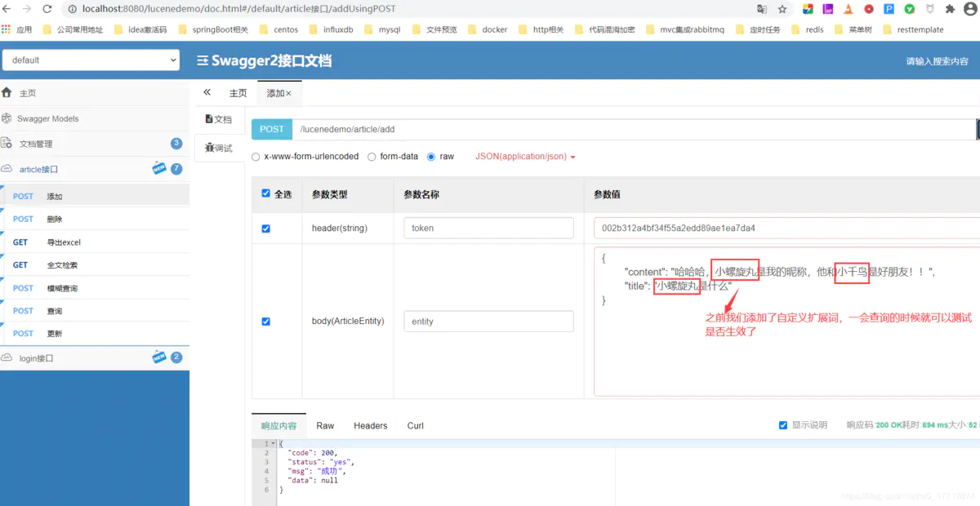Open the JSON(application/json) dropdown

pyautogui.click(x=521, y=156)
